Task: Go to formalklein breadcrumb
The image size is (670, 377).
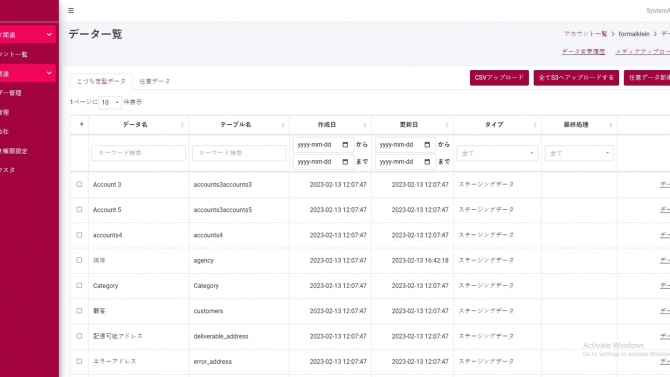Action: pyautogui.click(x=634, y=34)
